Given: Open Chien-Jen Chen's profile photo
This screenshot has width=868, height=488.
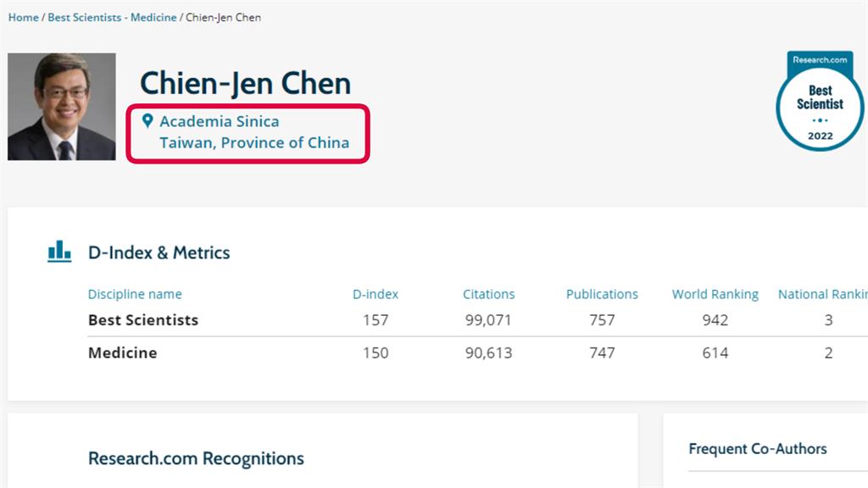Looking at the screenshot, I should point(61,107).
